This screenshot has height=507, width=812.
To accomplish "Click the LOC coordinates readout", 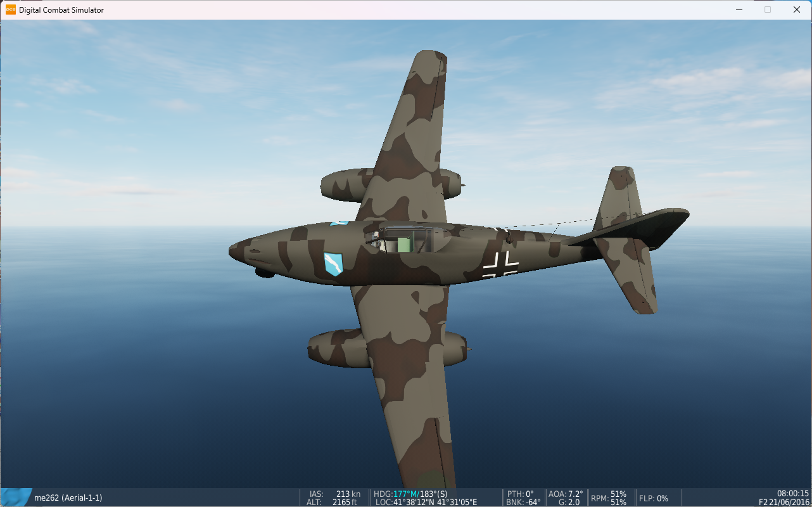I will tap(426, 503).
